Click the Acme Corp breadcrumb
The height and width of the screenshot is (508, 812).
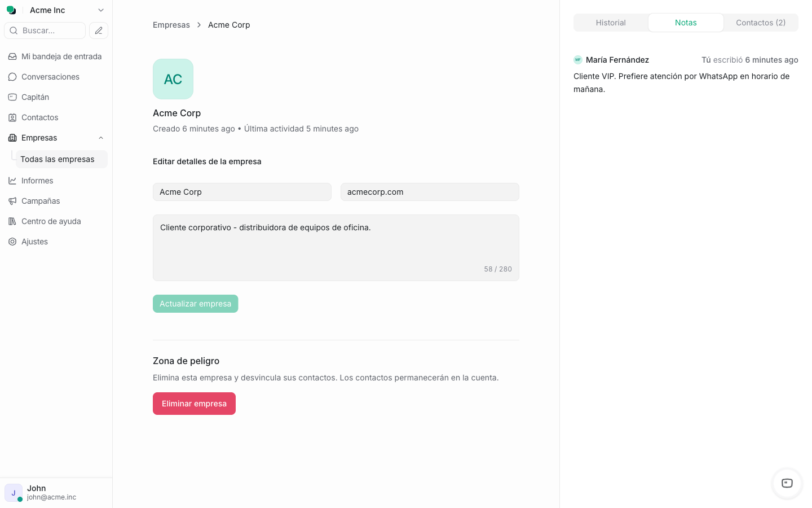click(229, 25)
